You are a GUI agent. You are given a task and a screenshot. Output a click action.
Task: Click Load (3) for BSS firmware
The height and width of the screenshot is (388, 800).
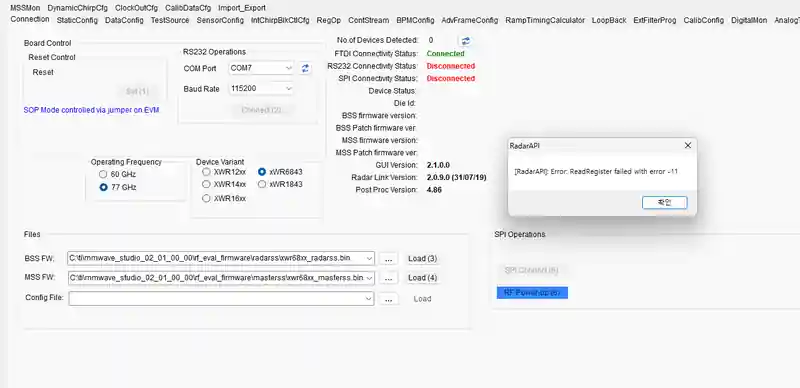click(422, 258)
